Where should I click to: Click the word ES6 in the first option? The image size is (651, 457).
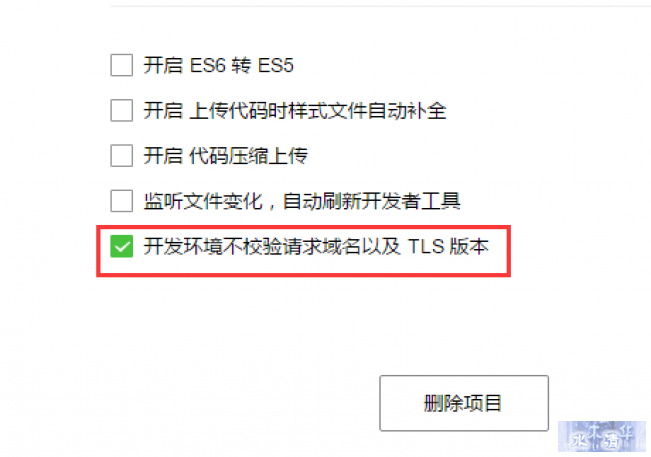click(x=207, y=65)
